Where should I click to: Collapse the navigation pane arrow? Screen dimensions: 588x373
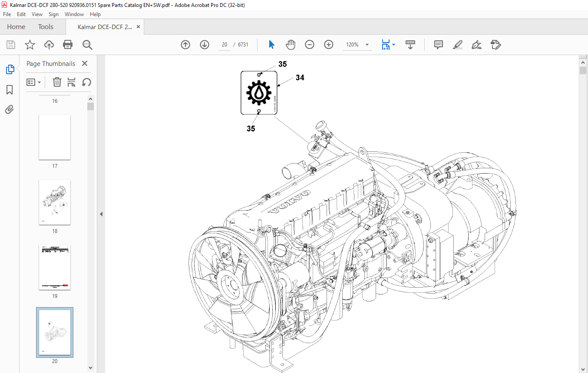101,214
